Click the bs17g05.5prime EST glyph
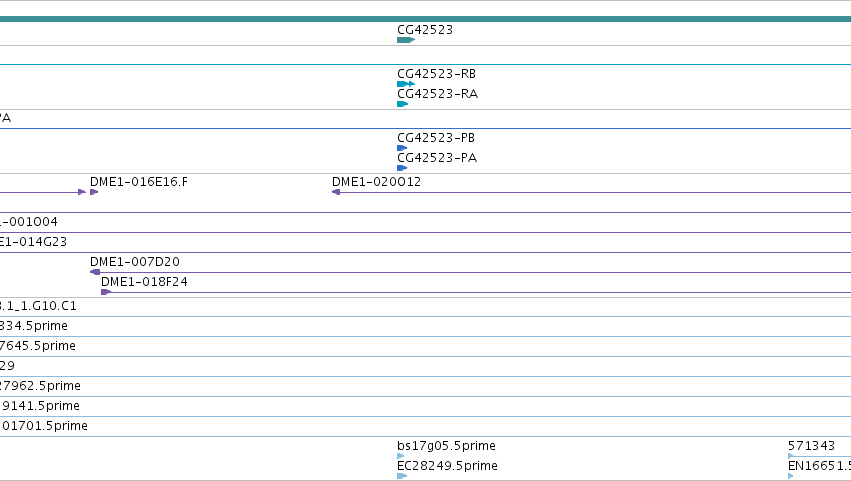The width and height of the screenshot is (851, 481). tap(401, 456)
